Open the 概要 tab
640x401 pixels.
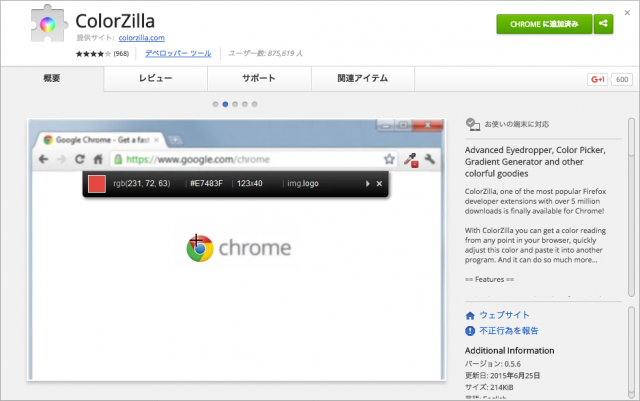[52, 78]
